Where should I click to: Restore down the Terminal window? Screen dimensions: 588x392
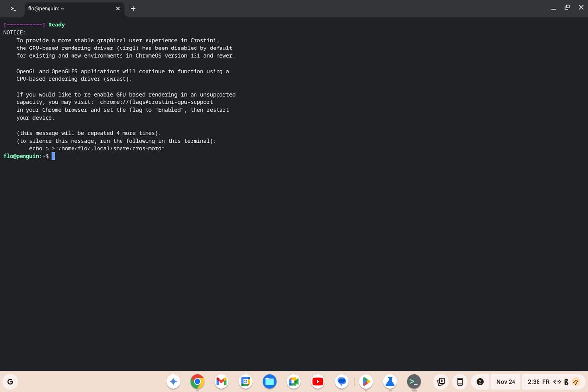coord(567,7)
